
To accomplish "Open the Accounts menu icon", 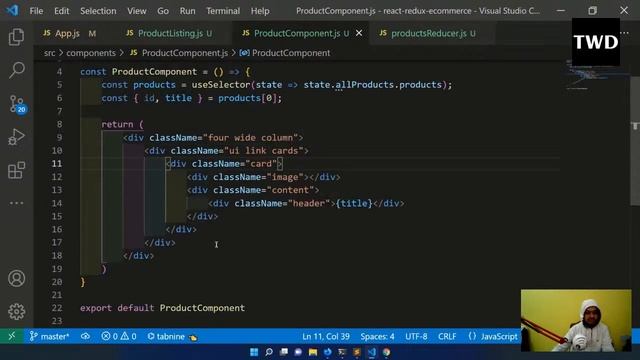I will (x=16, y=278).
